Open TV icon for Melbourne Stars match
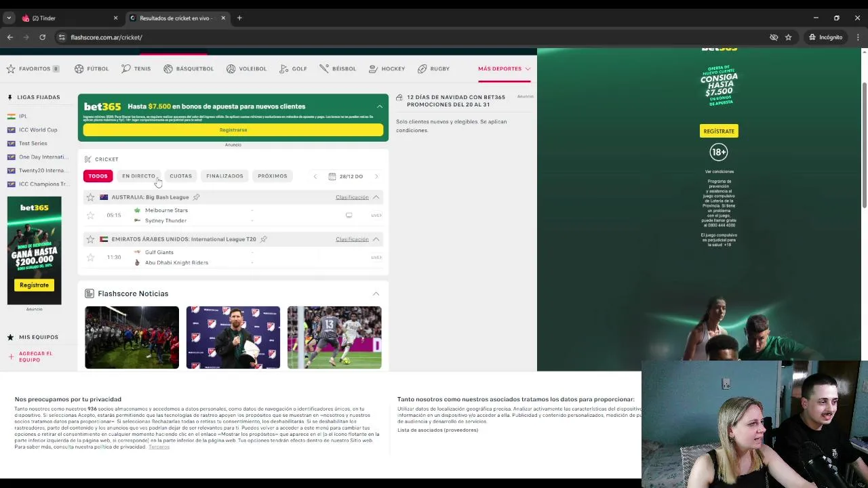The image size is (868, 488). click(349, 216)
